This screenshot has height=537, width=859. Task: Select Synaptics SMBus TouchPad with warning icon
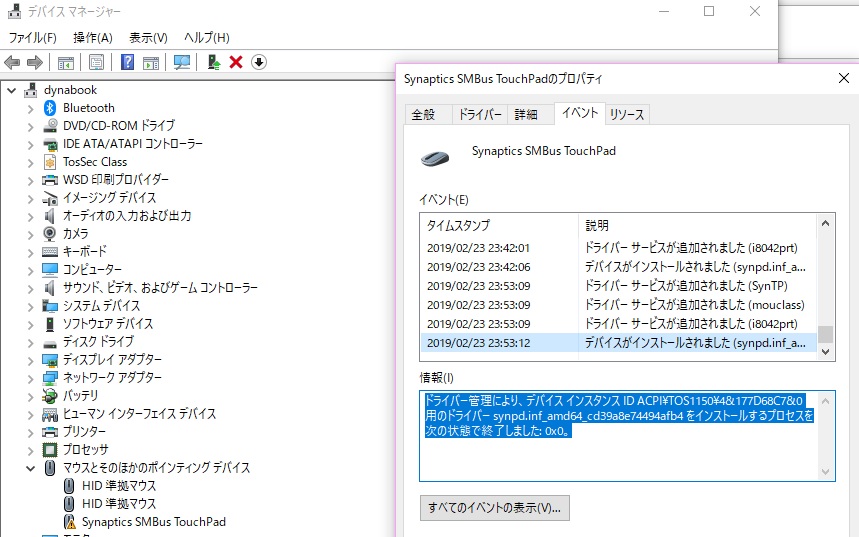point(153,522)
